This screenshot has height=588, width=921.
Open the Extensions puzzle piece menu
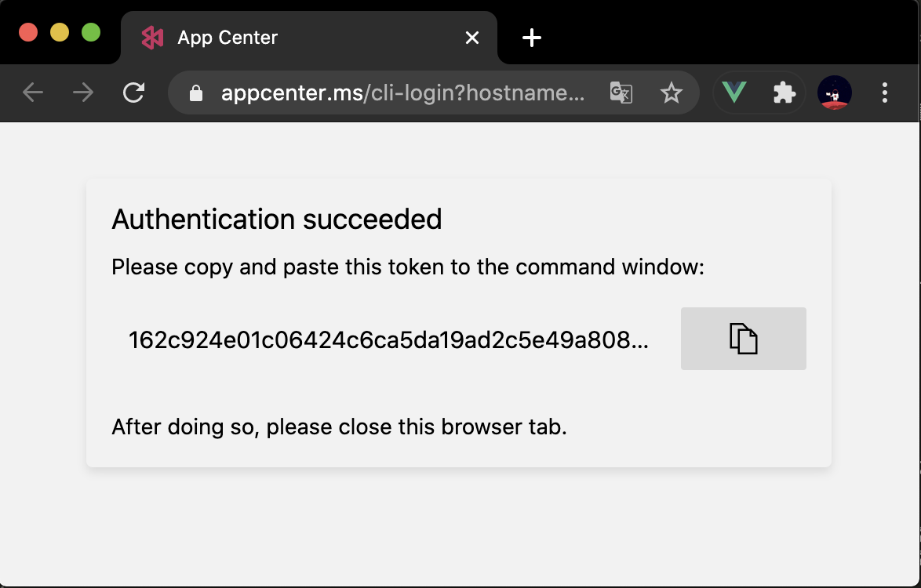(x=784, y=93)
